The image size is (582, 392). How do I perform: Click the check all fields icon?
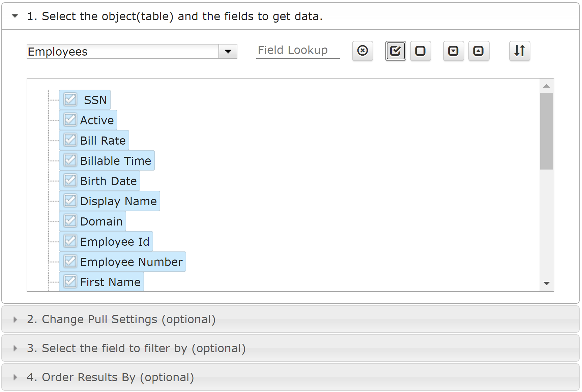tap(396, 51)
